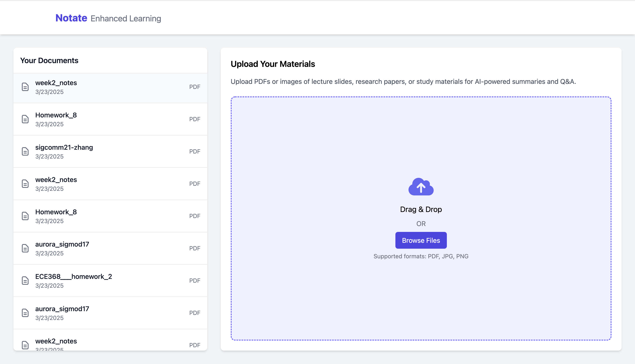The height and width of the screenshot is (364, 635).
Task: Click file icon of second Homework_8 entry
Action: [x=25, y=216]
